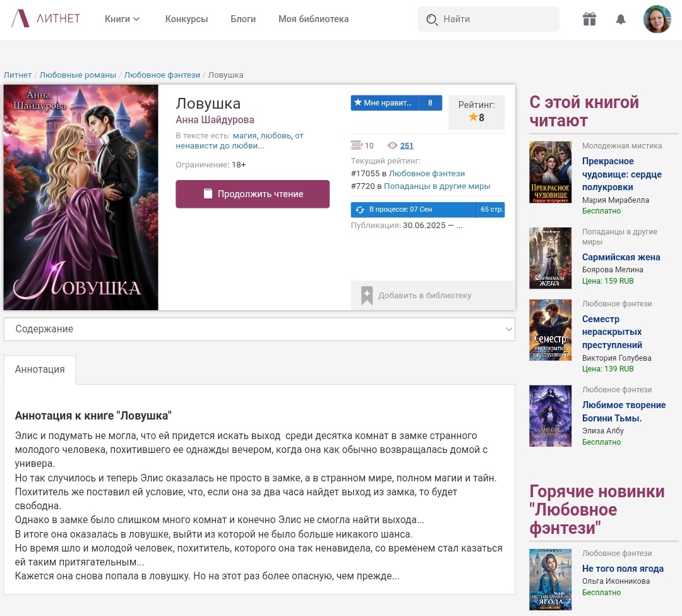Screen dimensions: 682x616
Task: Click Добавить в библиотеку button
Action: (433, 296)
